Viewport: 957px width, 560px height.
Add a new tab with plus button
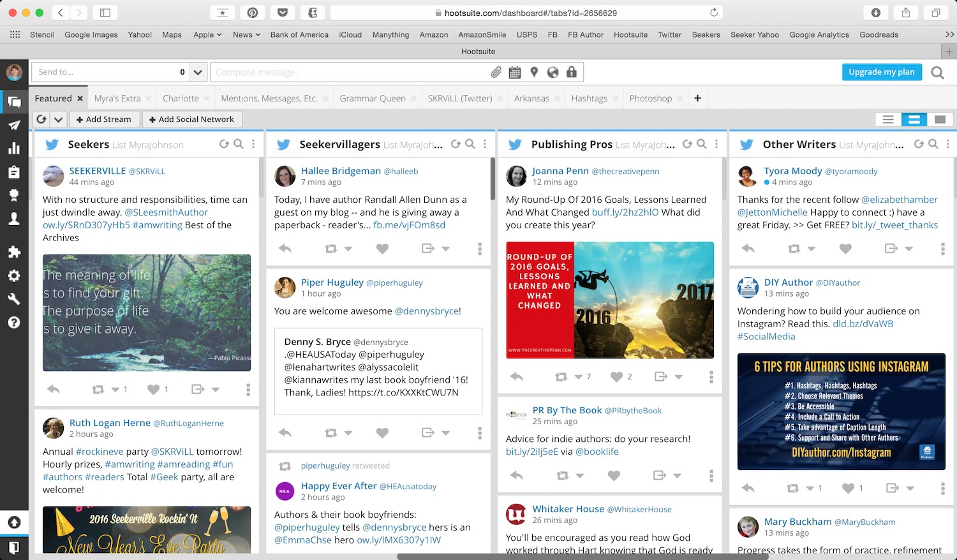click(x=697, y=98)
